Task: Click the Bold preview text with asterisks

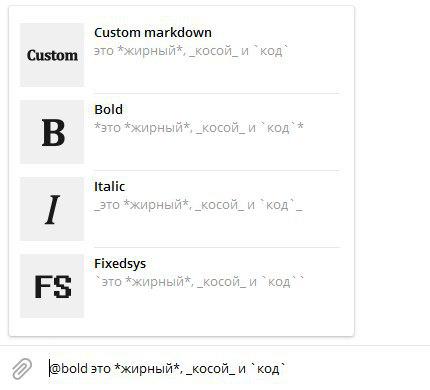Action: 199,128
